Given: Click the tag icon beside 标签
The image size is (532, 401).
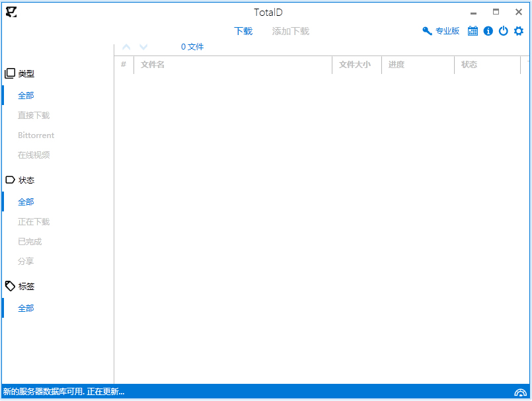Looking at the screenshot, I should click(9, 285).
